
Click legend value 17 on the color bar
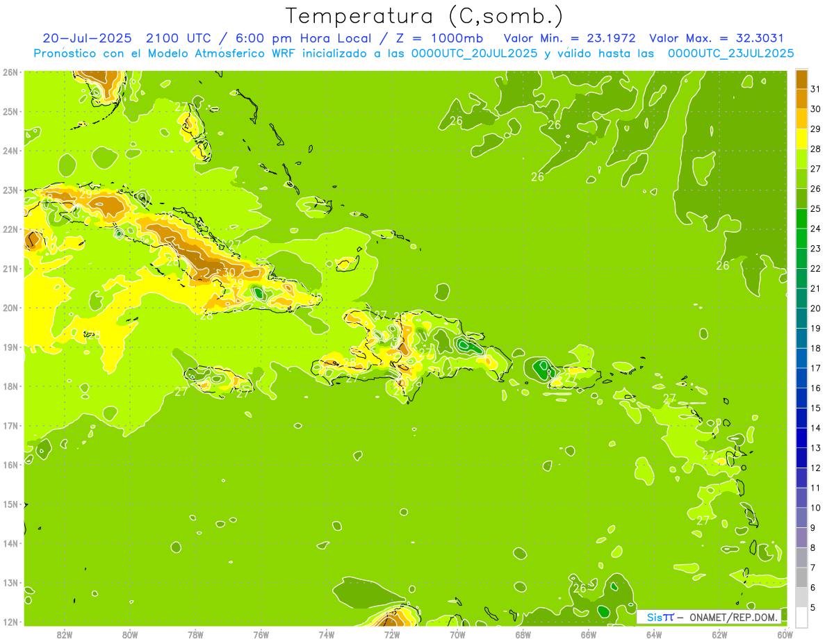click(815, 368)
